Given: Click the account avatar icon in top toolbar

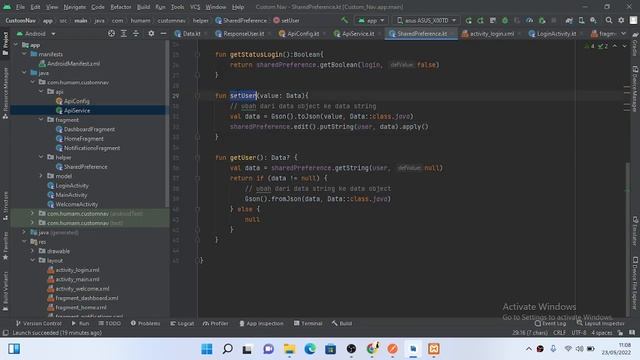Looking at the screenshot, I should 633,20.
